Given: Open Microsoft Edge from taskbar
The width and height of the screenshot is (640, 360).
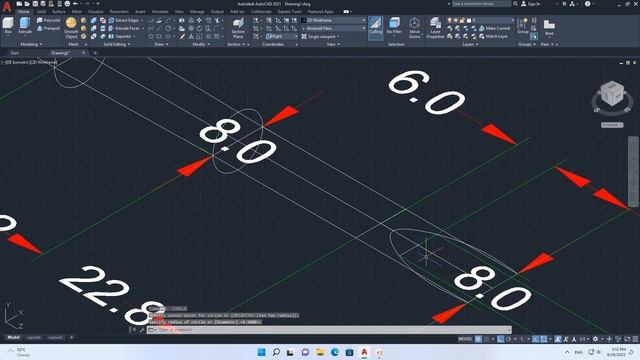Looking at the screenshot, I should click(x=335, y=352).
